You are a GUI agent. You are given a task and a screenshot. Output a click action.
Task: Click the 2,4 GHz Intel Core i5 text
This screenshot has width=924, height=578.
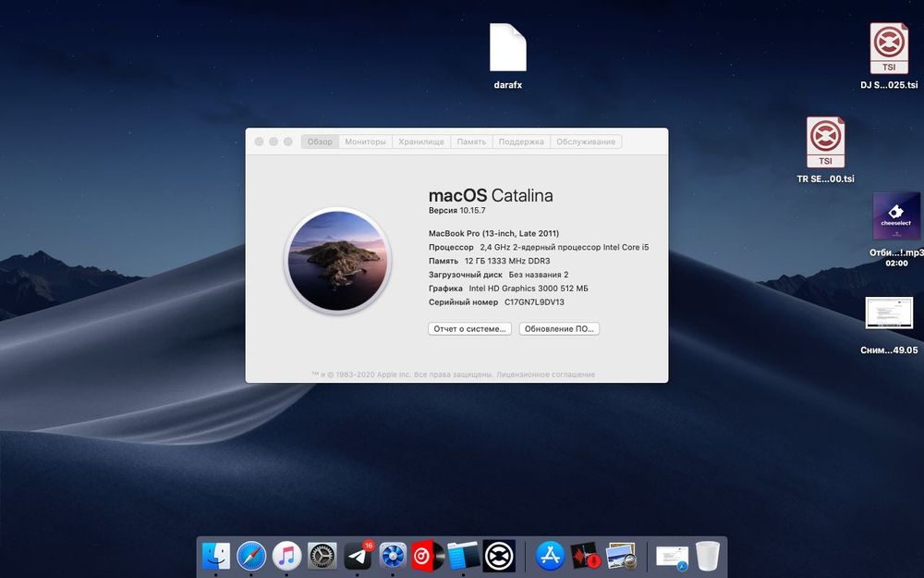[565, 247]
